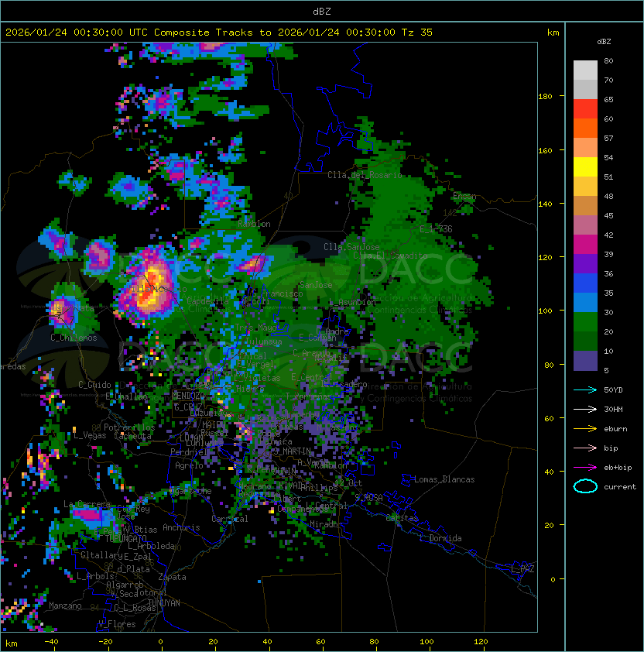Click the yellow eburn arrow in legend
The height and width of the screenshot is (652, 644).
pyautogui.click(x=585, y=429)
